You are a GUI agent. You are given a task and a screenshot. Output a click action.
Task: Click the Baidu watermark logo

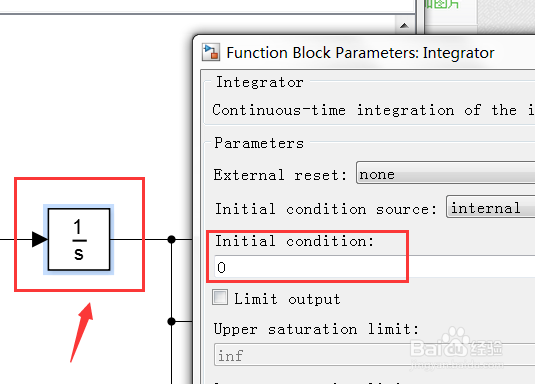tap(457, 345)
